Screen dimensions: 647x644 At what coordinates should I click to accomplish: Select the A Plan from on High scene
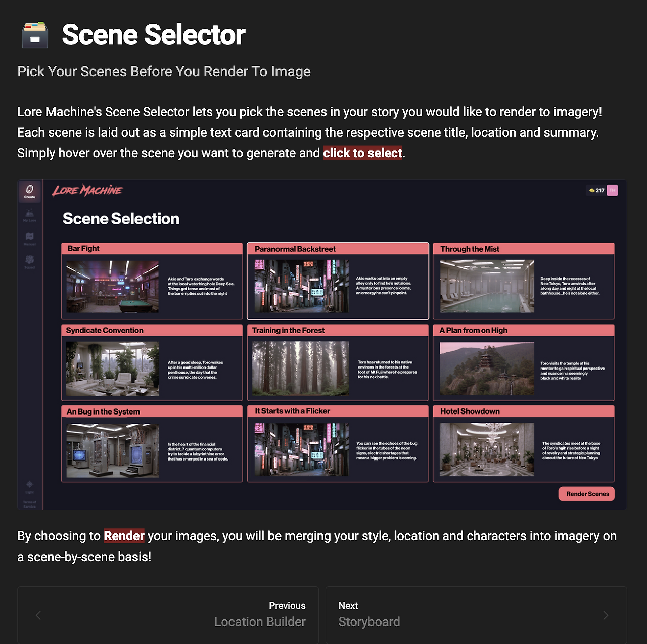pyautogui.click(x=524, y=362)
